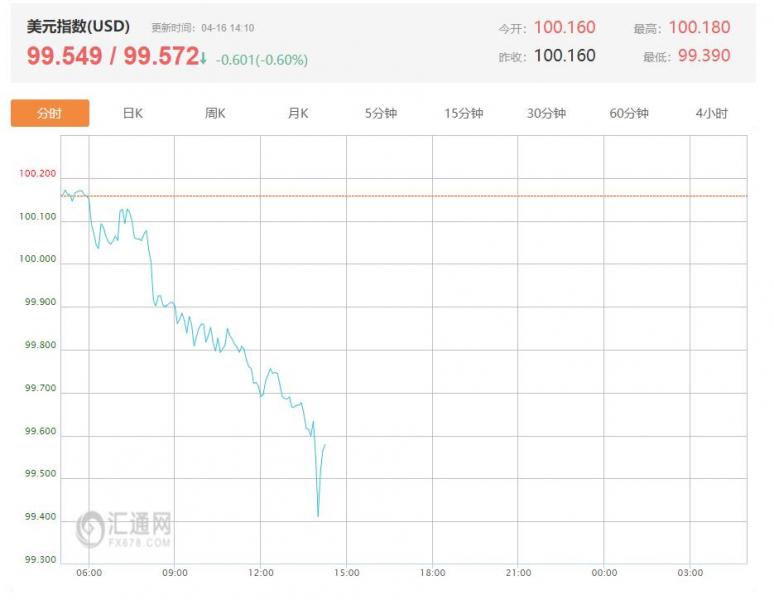Open the 60分钟 interval tab
Screen dimensions: 774x600
(629, 113)
